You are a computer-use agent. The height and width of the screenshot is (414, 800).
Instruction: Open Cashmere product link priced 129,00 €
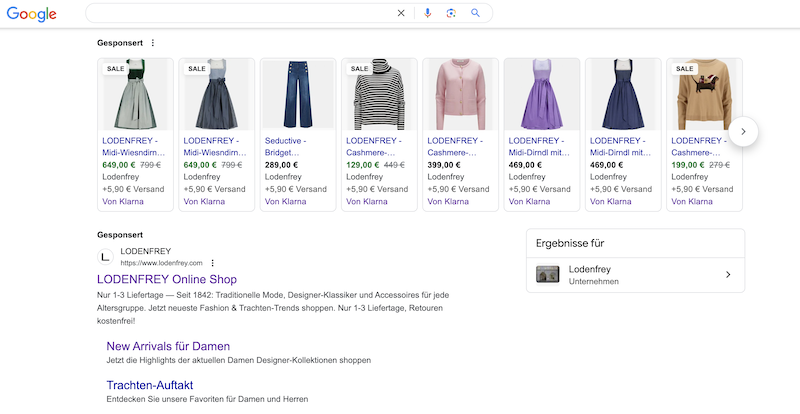coord(373,147)
